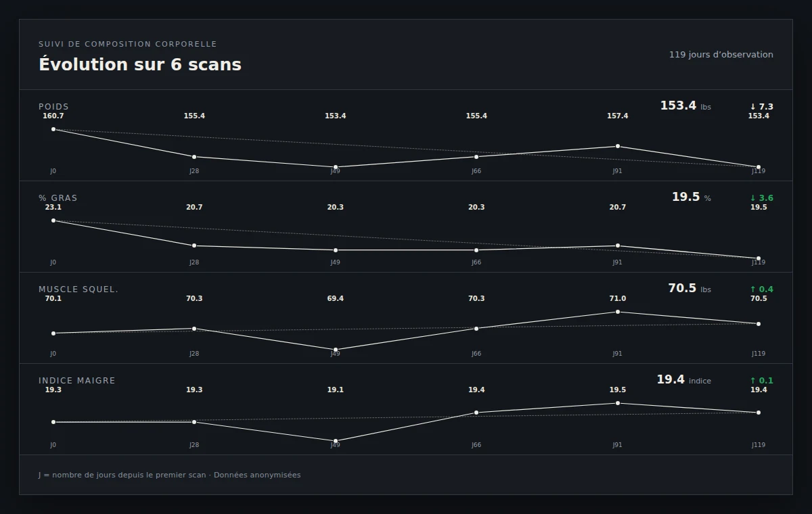Select the "SUIVI DE COMPOSITION CORPORELLE" heading
Screen dimensions: 812x514
(x=128, y=44)
